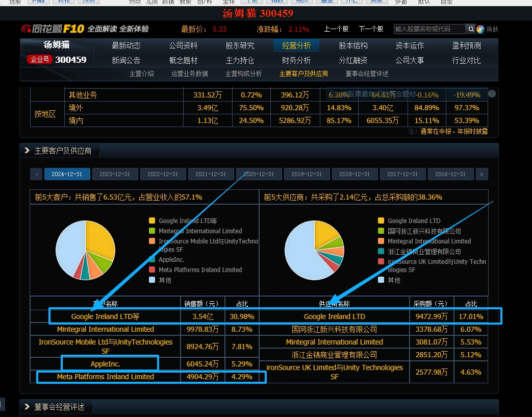The image size is (532, 417).
Task: Click the 3.54亿 sales amount cell
Action: click(203, 316)
